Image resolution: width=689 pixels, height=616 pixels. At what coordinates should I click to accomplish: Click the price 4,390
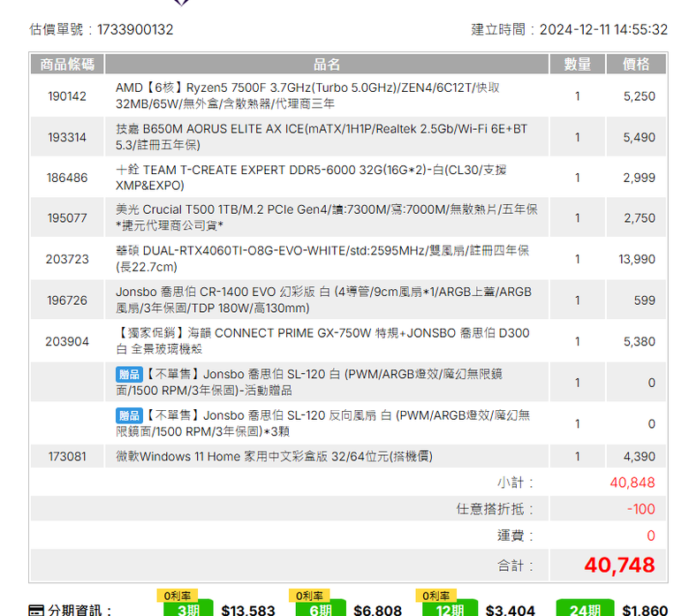coord(640,456)
